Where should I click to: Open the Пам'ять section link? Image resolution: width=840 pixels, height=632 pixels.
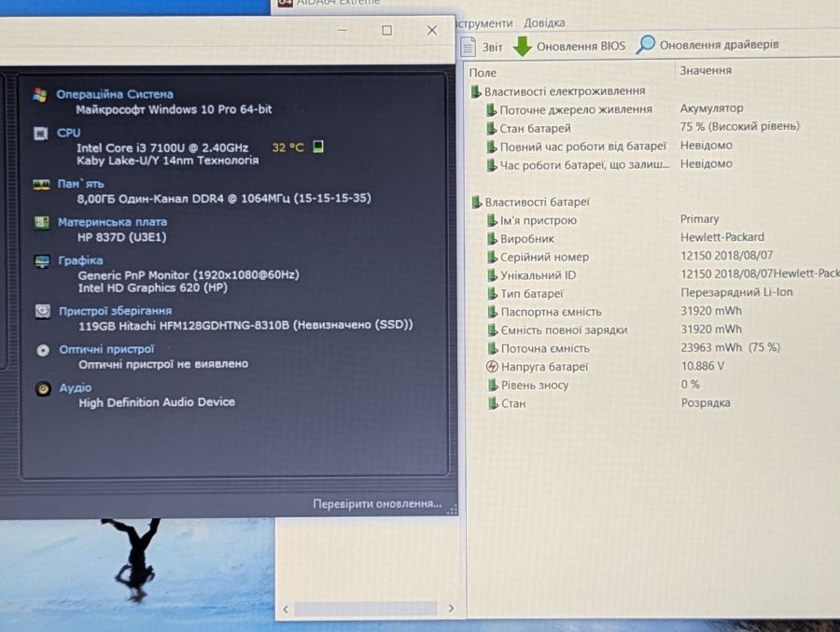click(81, 184)
